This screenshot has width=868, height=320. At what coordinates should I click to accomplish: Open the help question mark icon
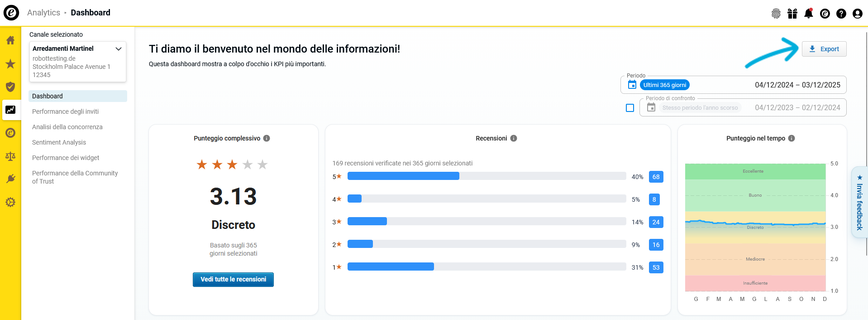pos(841,14)
